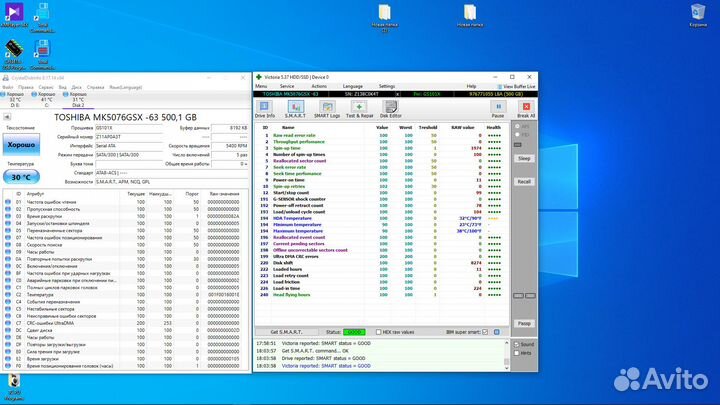720x405 pixels.
Task: Open Recycle Bin desktop icon
Action: point(698,16)
